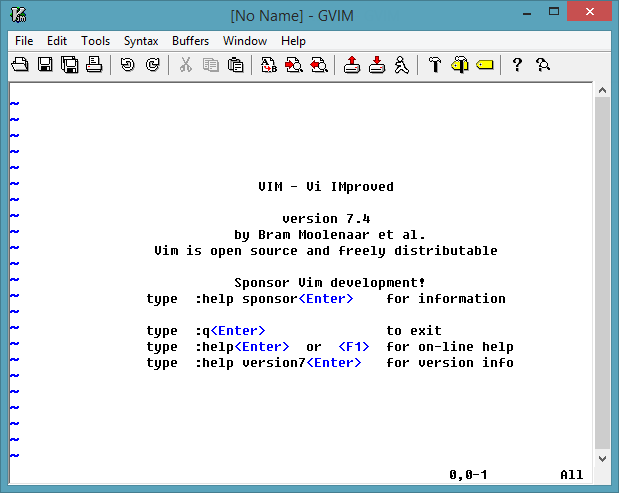The image size is (619, 493).
Task: Click the vertical scrollbar thumb
Action: 602,272
